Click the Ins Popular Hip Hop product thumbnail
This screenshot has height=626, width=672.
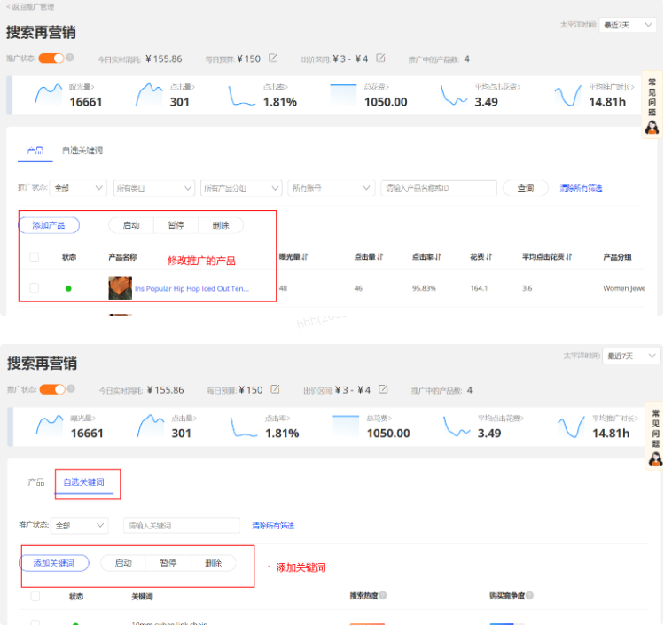tap(120, 288)
